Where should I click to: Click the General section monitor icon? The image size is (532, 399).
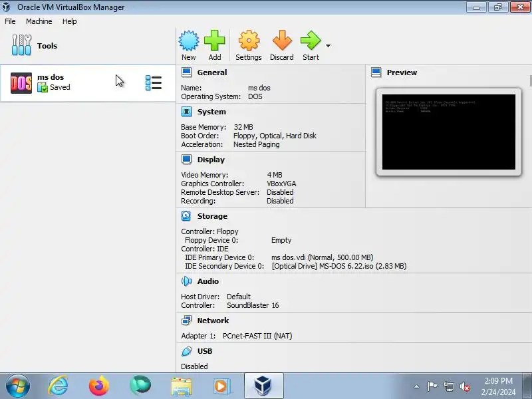point(186,72)
